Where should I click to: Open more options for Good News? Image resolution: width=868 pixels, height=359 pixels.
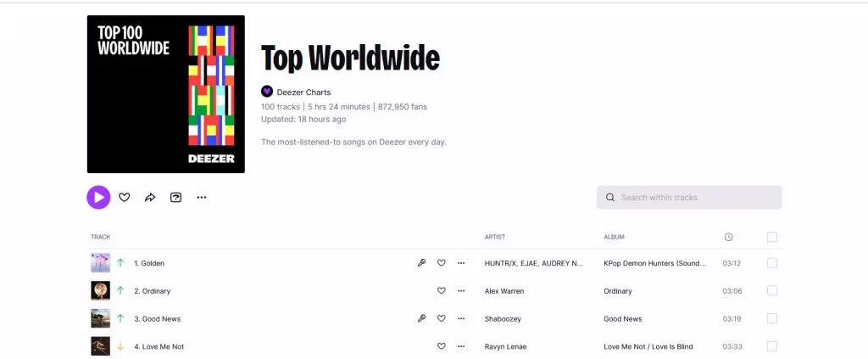[461, 318]
